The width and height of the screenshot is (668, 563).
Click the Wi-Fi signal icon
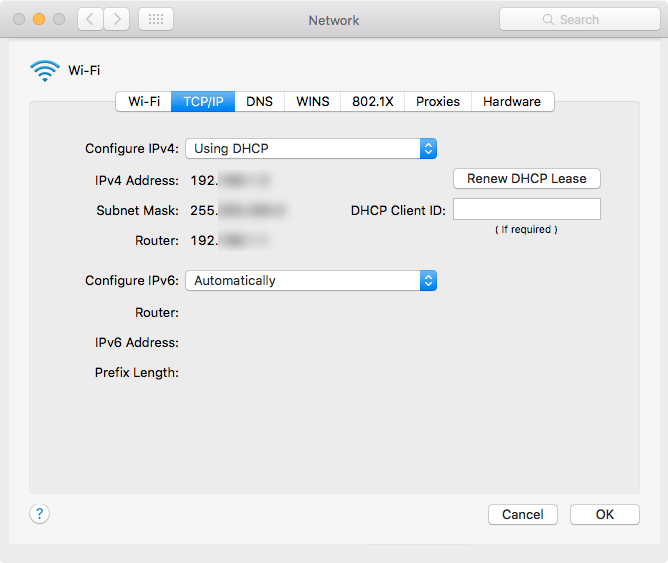45,71
